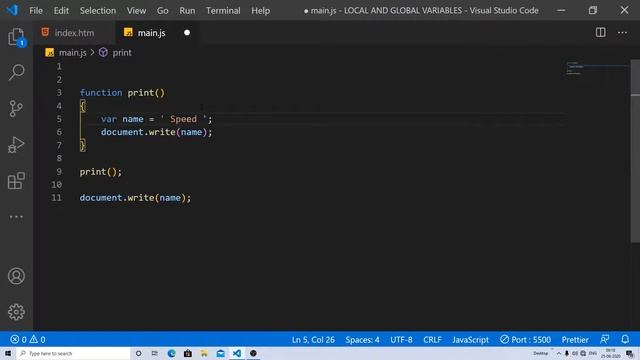Click line number 11 in the gutter
This screenshot has height=360, width=640.
(56, 198)
